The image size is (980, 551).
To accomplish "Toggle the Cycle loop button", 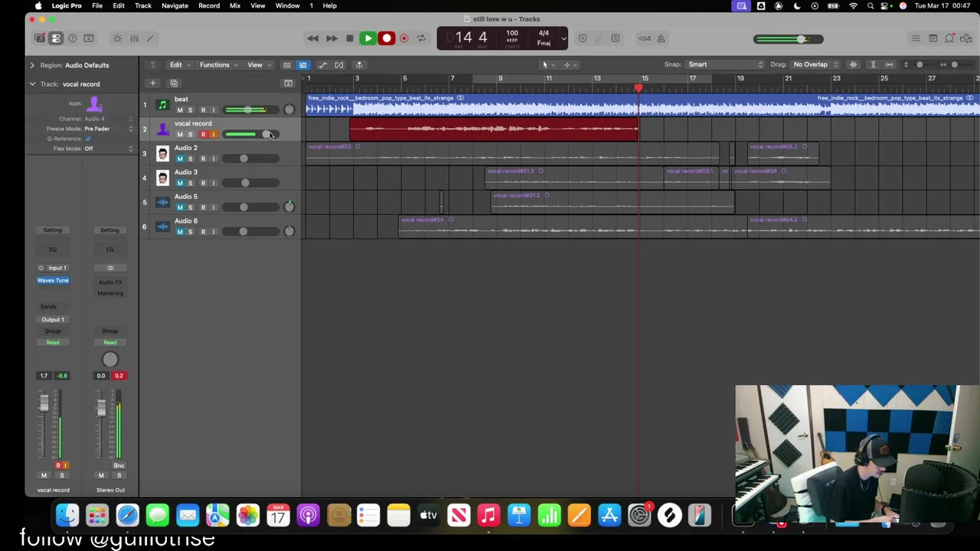I will (x=421, y=38).
